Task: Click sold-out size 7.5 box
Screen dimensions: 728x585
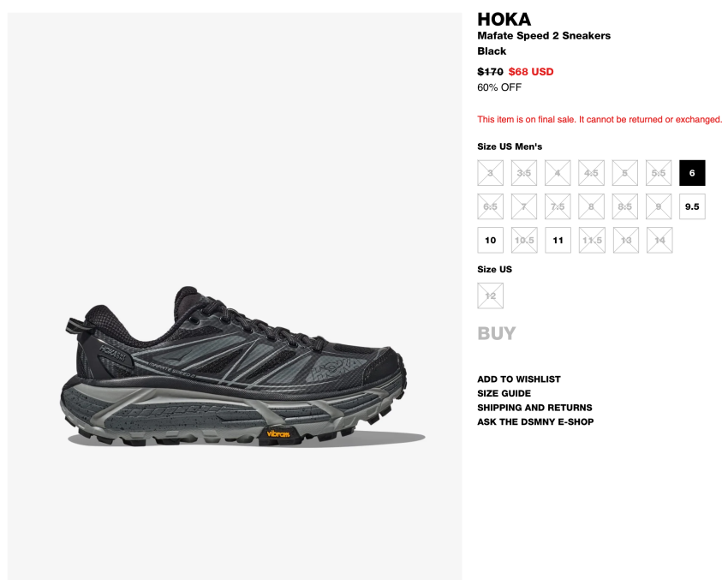Action: click(558, 206)
